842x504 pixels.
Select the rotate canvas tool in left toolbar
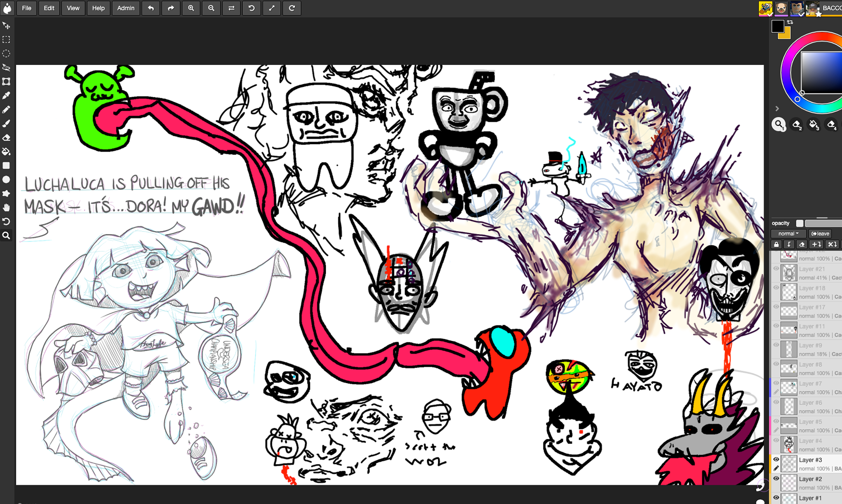click(x=6, y=221)
